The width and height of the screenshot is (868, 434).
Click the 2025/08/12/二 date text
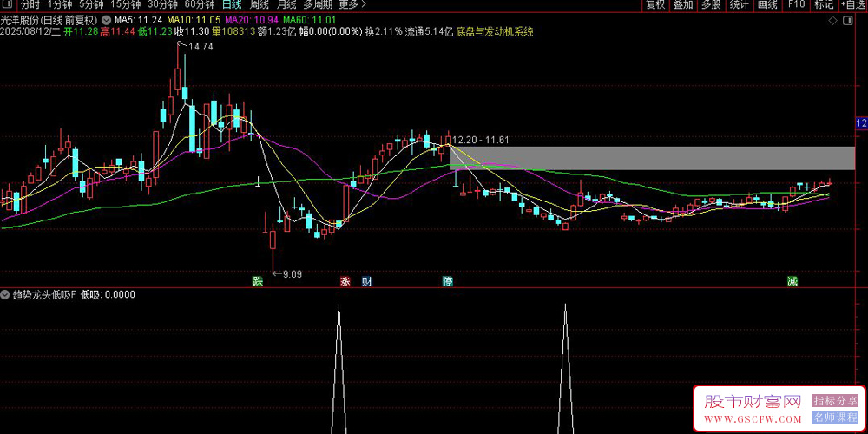[x=30, y=31]
